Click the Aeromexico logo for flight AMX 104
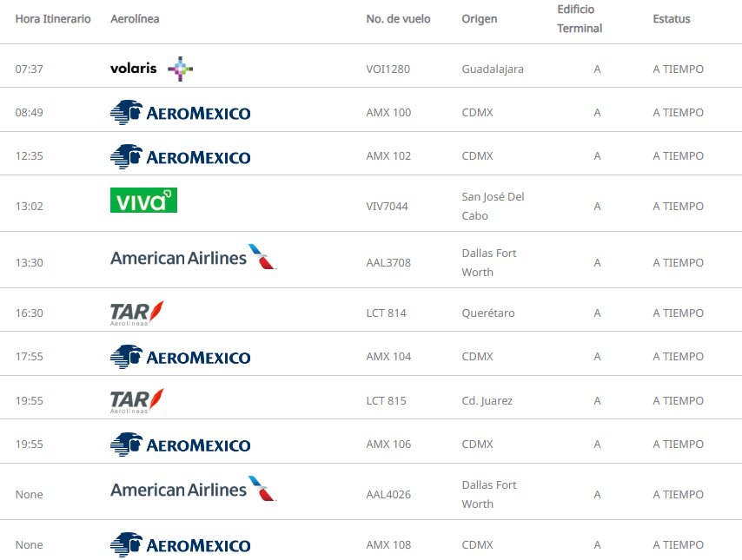This screenshot has width=742, height=560. 181,357
